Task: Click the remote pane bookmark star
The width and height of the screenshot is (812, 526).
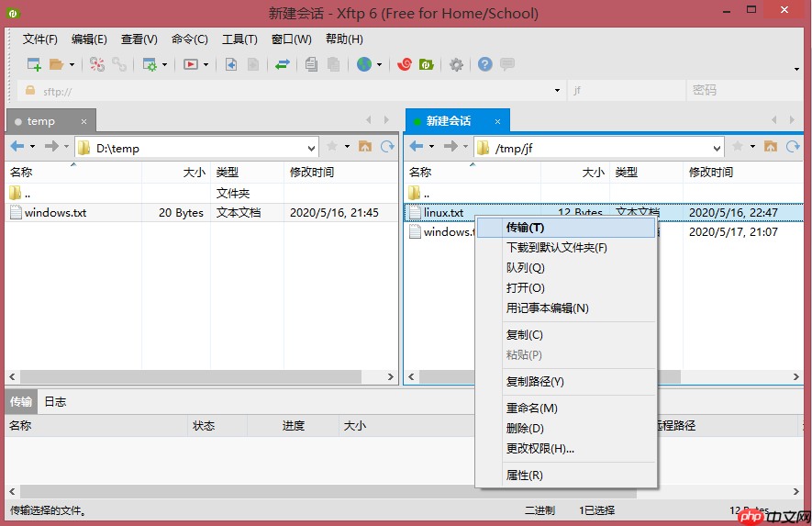Action: click(x=738, y=147)
